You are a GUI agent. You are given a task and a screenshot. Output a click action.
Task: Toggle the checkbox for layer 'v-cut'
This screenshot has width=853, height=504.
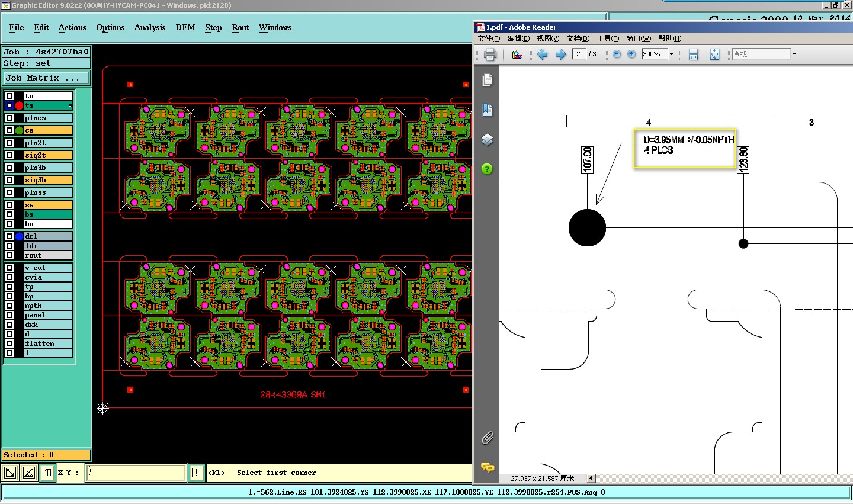coord(9,268)
